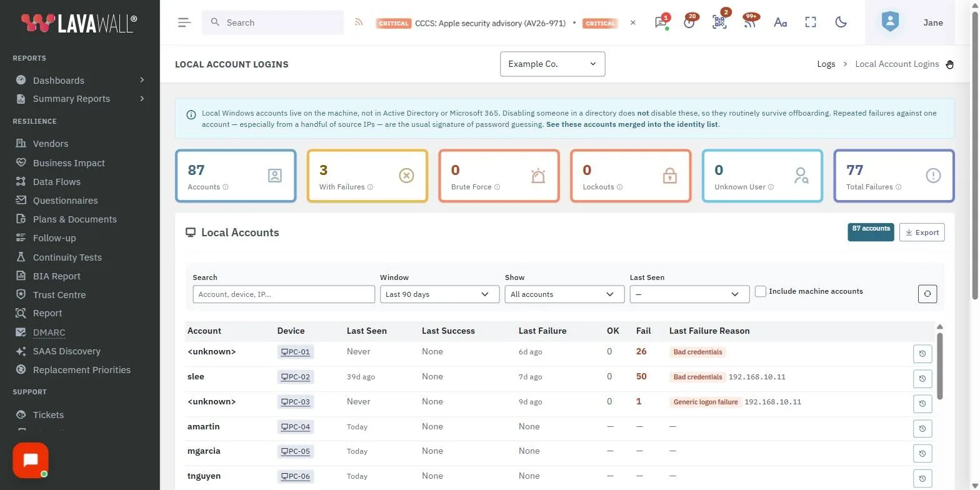Follow the merged identity list link

(632, 124)
